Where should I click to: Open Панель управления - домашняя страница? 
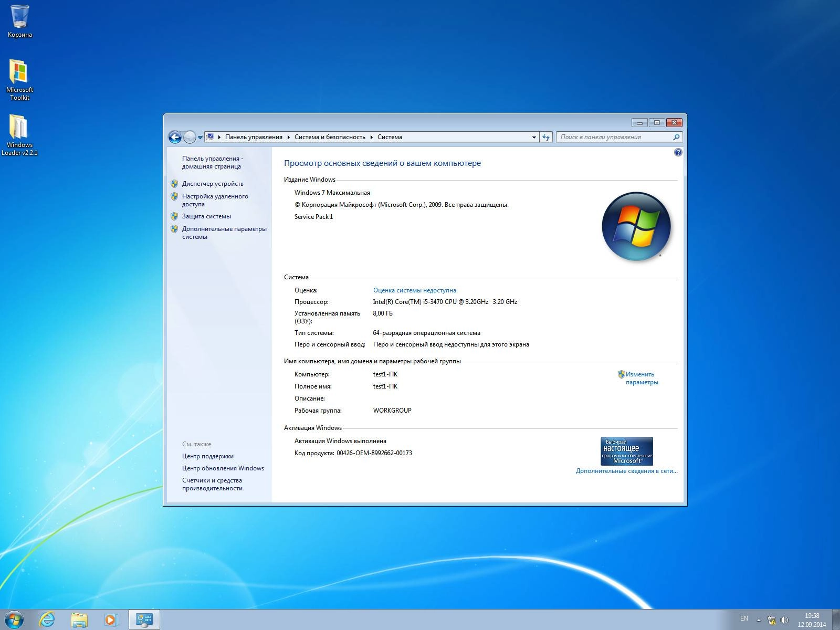[212, 162]
